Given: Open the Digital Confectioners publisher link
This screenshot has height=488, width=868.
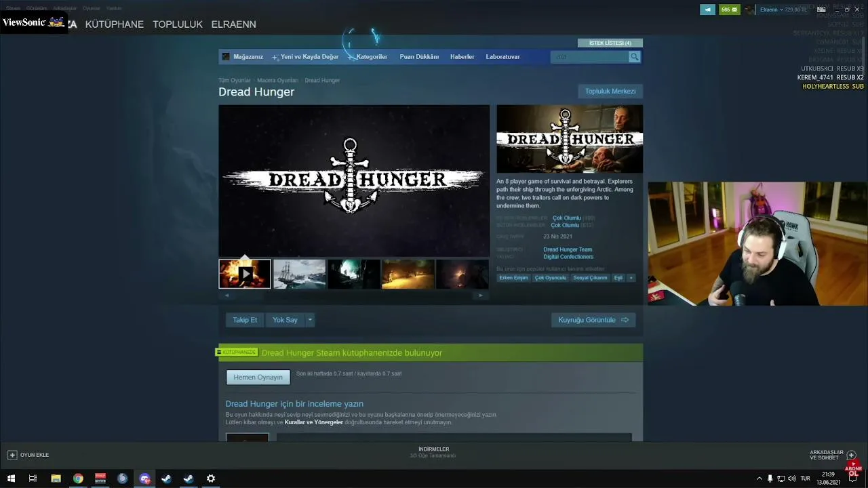Looking at the screenshot, I should tap(568, 257).
